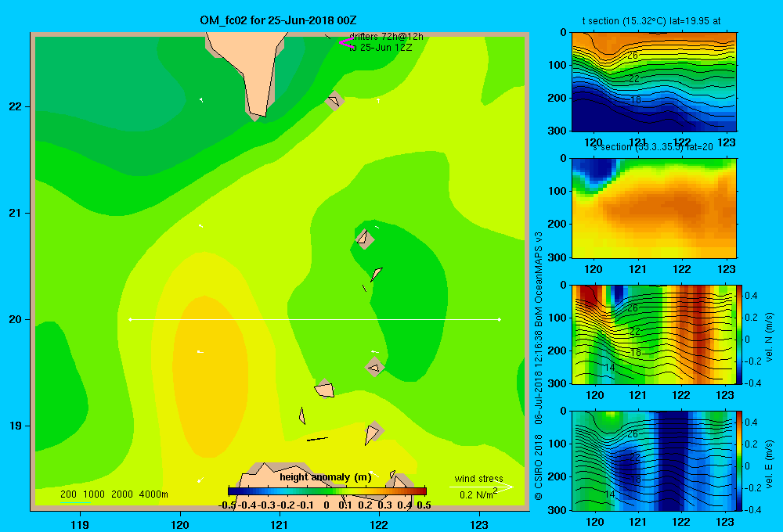Click the right endpoint of white section line

[x=499, y=319]
